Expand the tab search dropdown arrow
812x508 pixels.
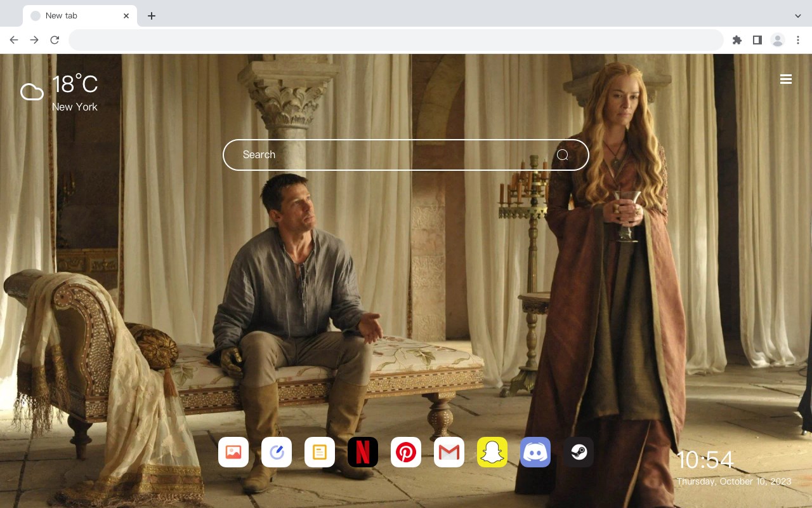pyautogui.click(x=798, y=16)
